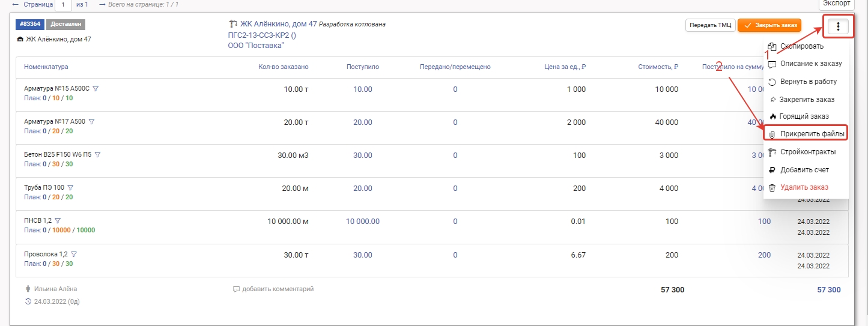Select Прикрепить файлы from the menu
The width and height of the screenshot is (868, 326).
(807, 133)
